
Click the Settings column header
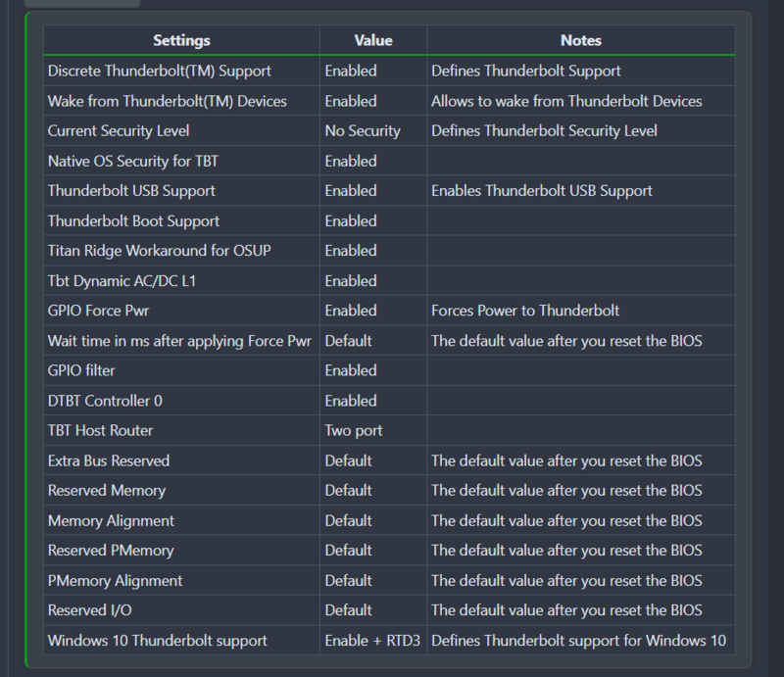[x=181, y=40]
